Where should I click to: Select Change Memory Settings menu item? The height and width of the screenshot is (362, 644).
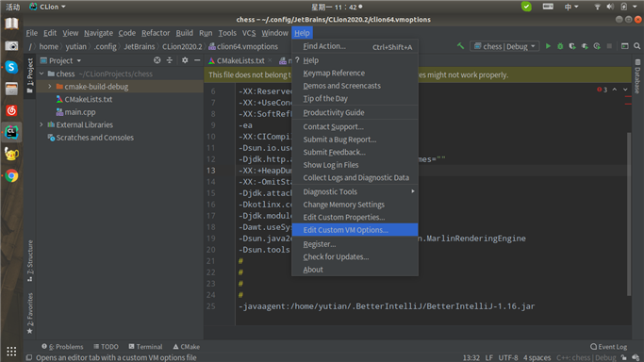pyautogui.click(x=355, y=205)
